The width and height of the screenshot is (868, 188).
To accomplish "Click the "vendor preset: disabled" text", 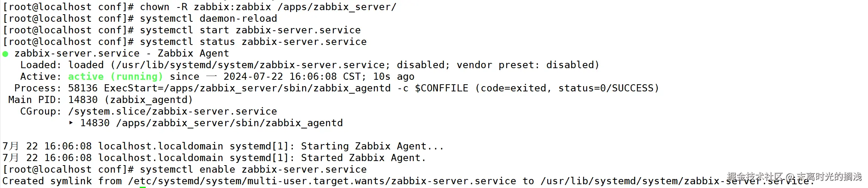I will (x=528, y=65).
